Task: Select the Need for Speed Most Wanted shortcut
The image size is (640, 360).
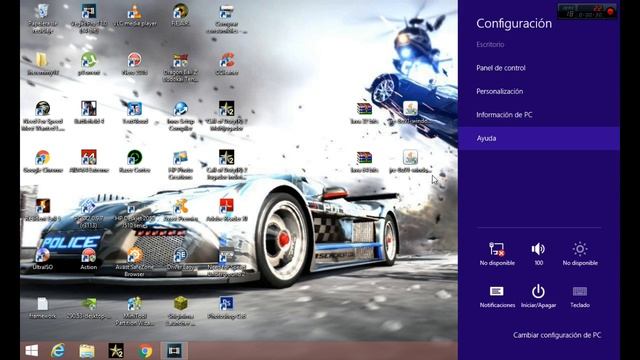Action: 42,116
